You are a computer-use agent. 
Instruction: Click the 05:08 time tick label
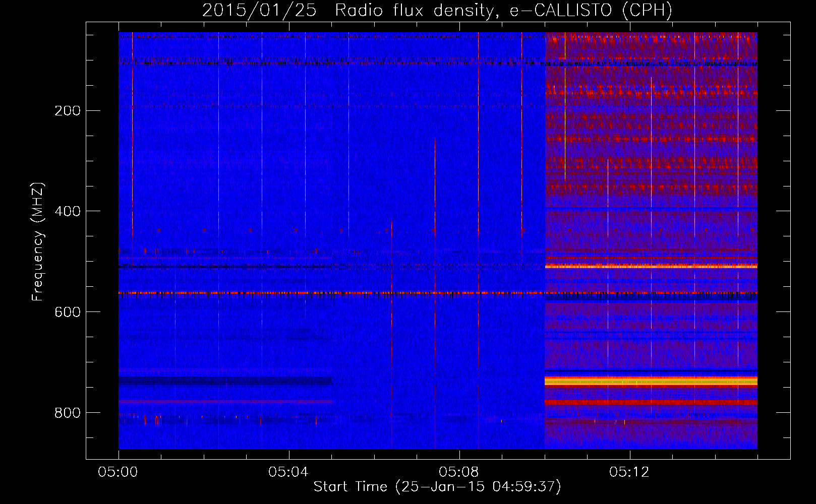pos(459,472)
